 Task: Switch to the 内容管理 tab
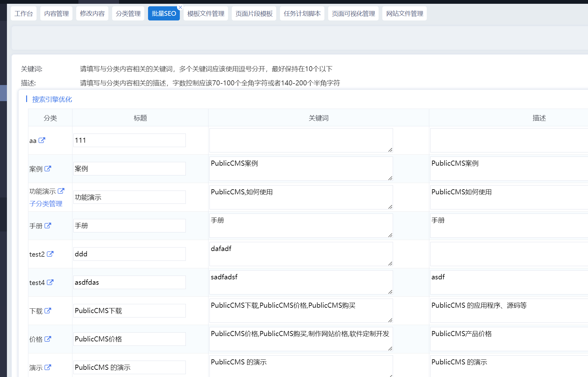coord(56,14)
